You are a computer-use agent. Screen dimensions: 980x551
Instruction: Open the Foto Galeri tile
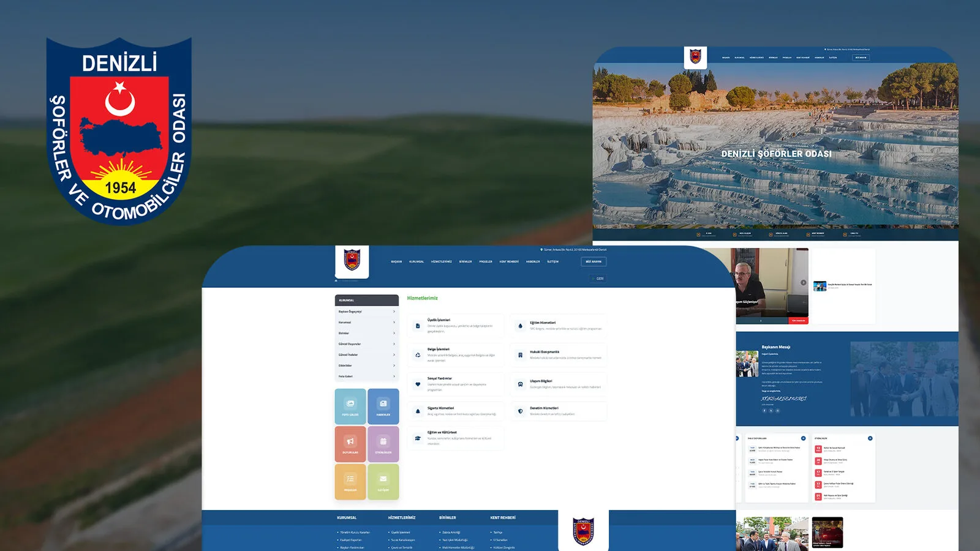click(350, 407)
